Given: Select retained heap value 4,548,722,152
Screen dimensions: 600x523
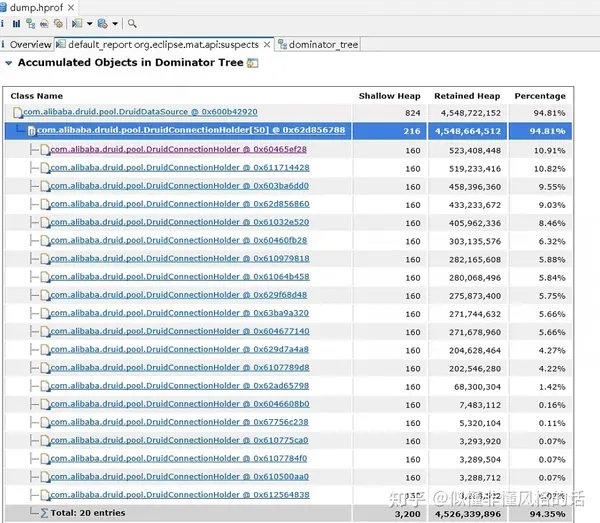Looking at the screenshot, I should click(471, 113).
